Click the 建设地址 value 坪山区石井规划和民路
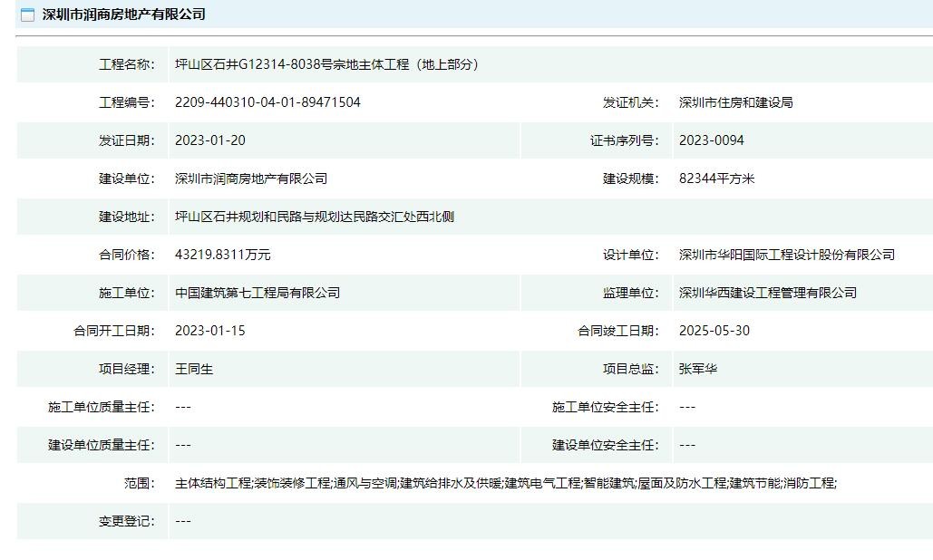 coord(314,217)
